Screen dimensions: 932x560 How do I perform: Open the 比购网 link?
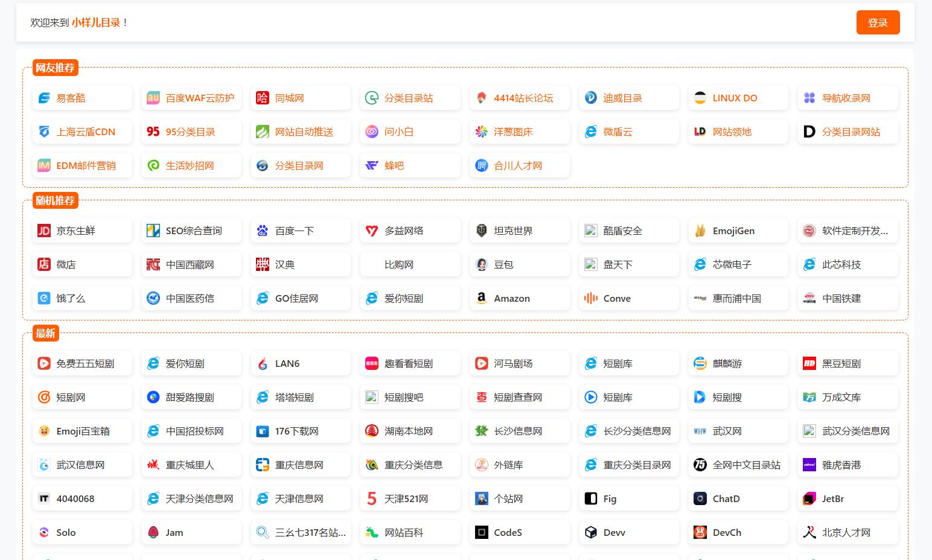pos(399,264)
